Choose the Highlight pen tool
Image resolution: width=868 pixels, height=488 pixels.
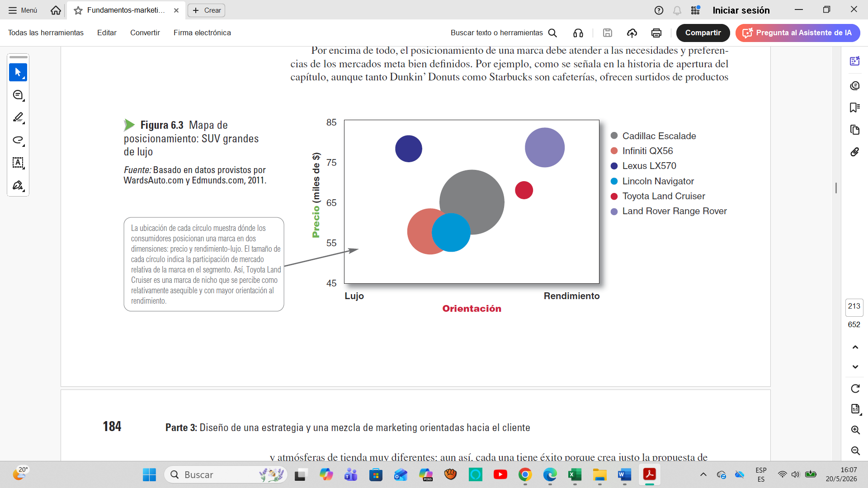[18, 117]
